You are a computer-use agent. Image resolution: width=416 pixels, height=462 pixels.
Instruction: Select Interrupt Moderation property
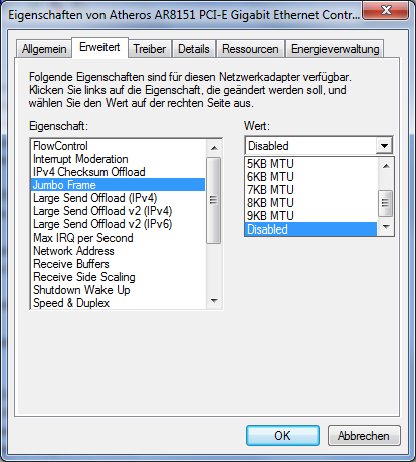[x=118, y=159]
